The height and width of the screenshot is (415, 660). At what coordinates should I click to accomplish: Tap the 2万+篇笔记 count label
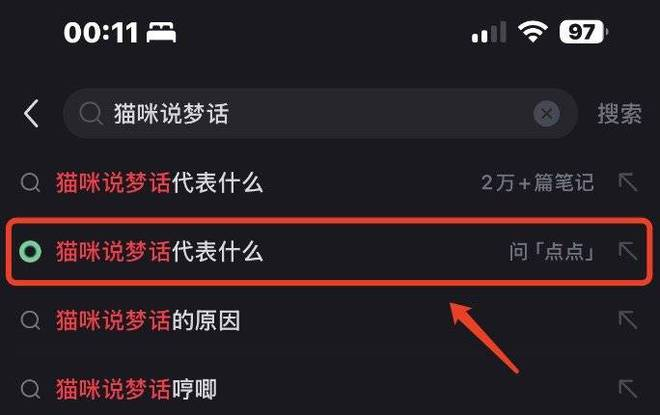(538, 183)
